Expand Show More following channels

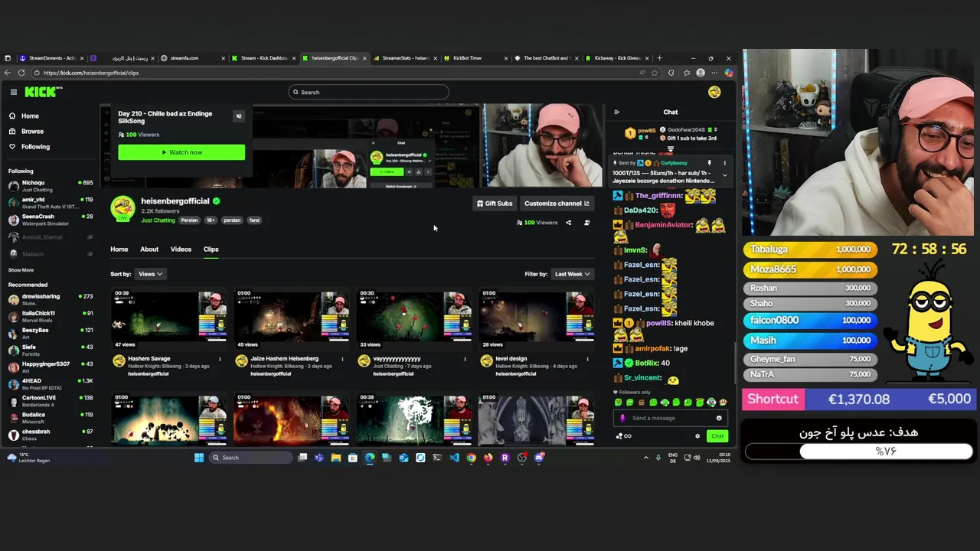point(21,270)
